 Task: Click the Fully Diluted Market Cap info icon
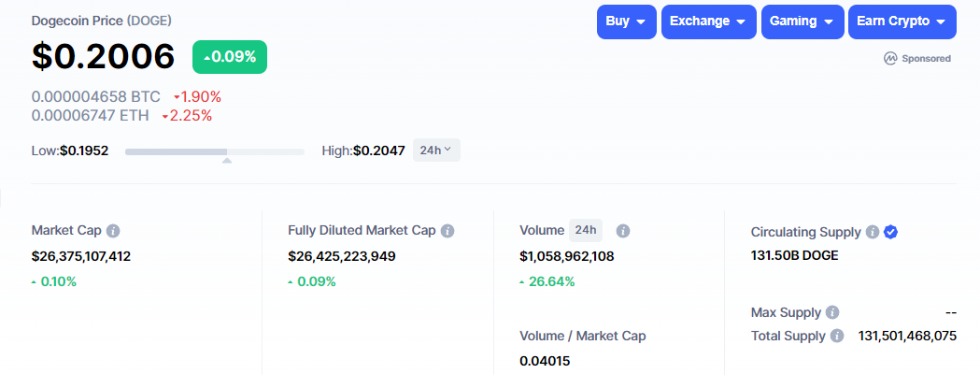(x=447, y=231)
